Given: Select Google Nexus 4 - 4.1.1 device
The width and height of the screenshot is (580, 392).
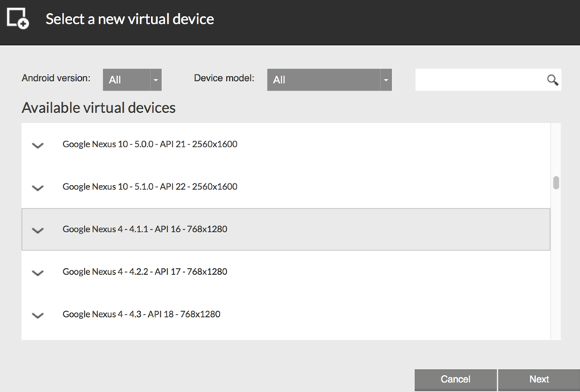Looking at the screenshot, I should coord(286,229).
